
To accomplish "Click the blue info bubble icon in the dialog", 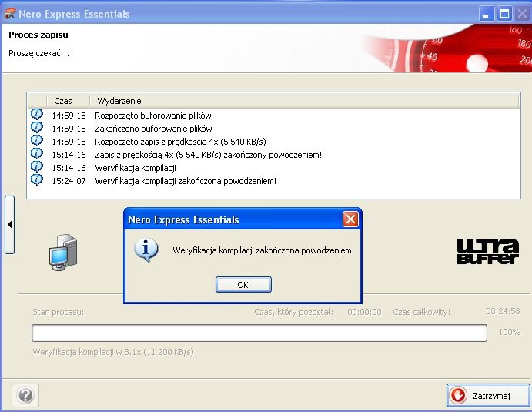I will [x=146, y=250].
